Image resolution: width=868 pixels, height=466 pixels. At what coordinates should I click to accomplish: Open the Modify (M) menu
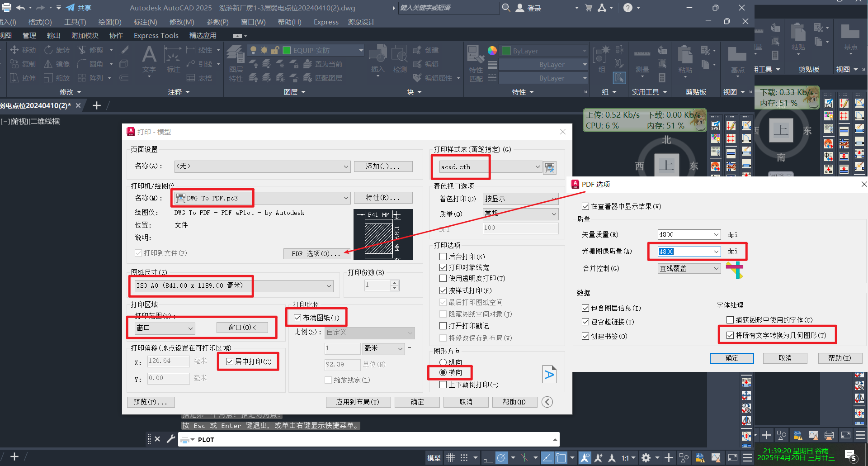point(182,22)
